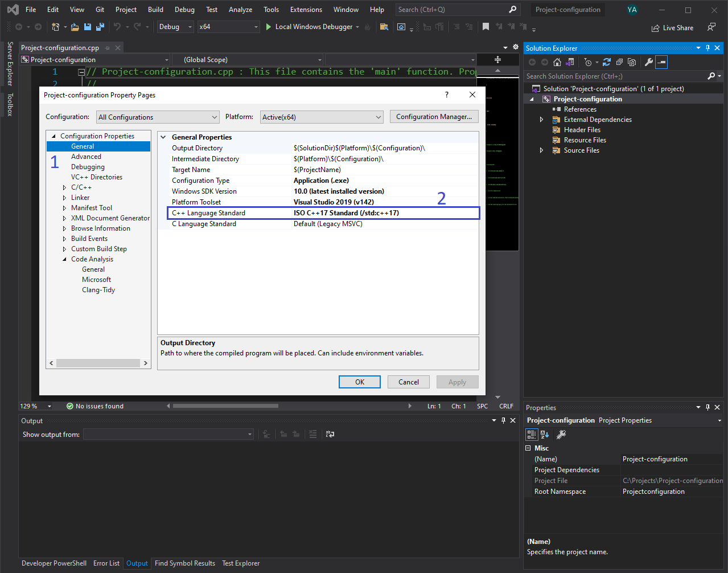Switch to the Error List tab

[106, 563]
